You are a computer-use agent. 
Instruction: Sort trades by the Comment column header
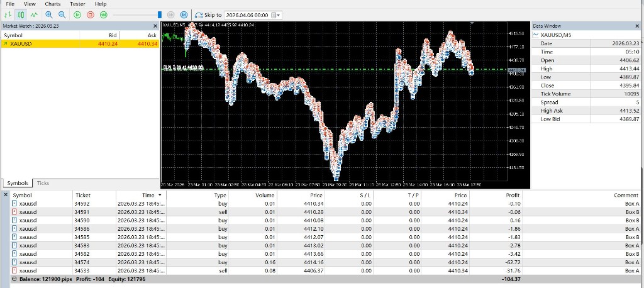pos(626,195)
